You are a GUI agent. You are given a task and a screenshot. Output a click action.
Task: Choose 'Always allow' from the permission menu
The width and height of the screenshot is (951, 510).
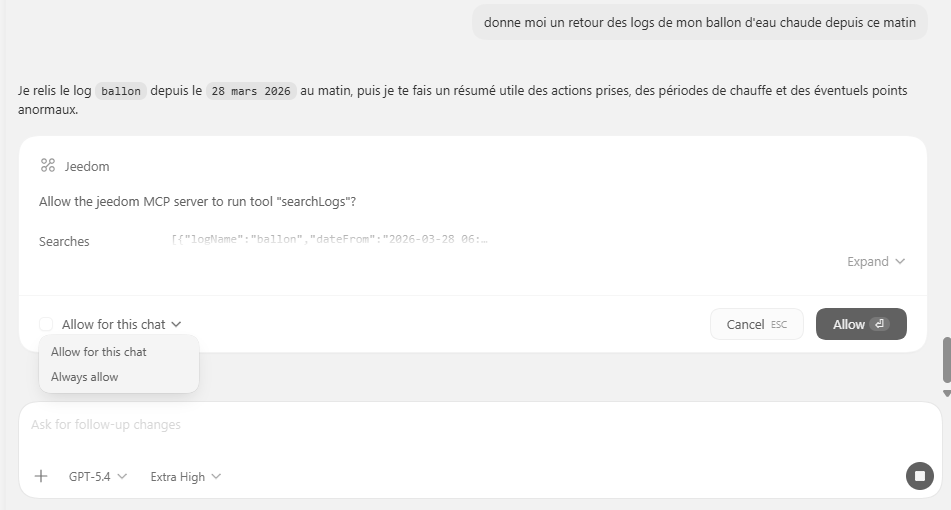coord(85,377)
